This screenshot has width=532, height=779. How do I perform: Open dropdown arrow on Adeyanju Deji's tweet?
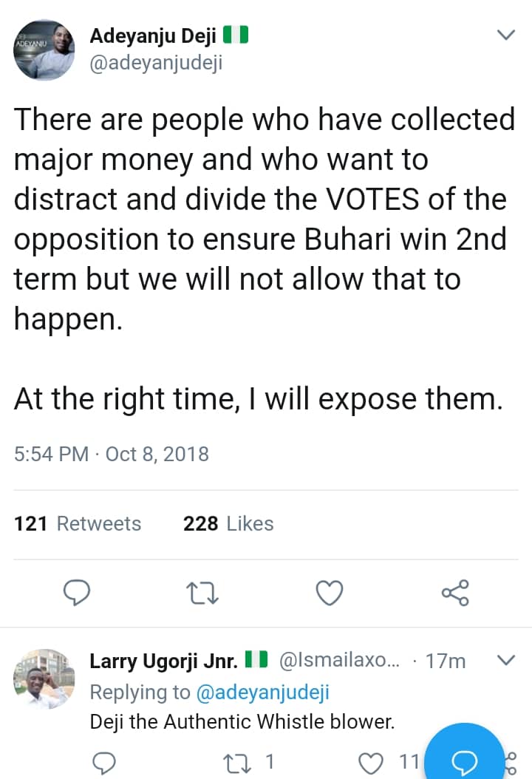click(x=506, y=35)
